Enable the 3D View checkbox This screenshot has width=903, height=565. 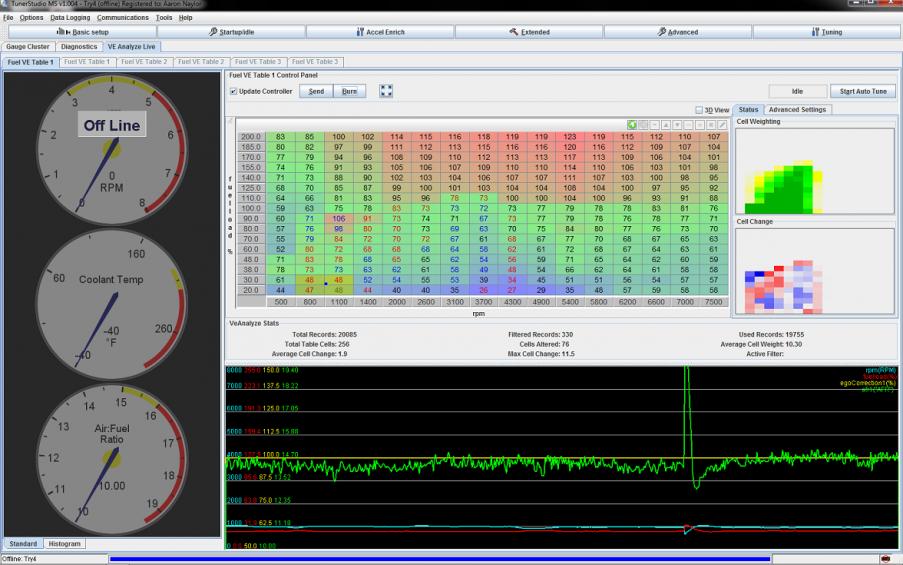pos(698,110)
